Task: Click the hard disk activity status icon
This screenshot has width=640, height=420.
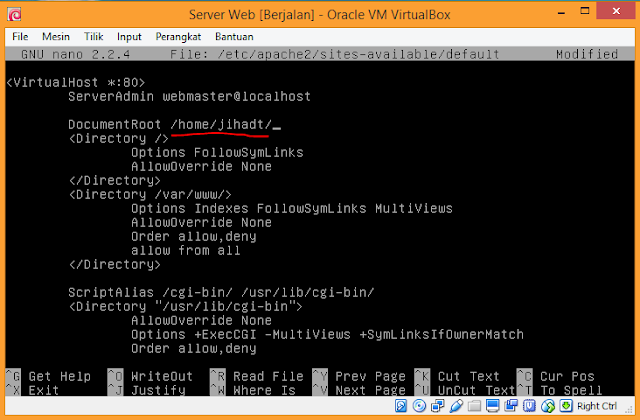Action: (401, 406)
